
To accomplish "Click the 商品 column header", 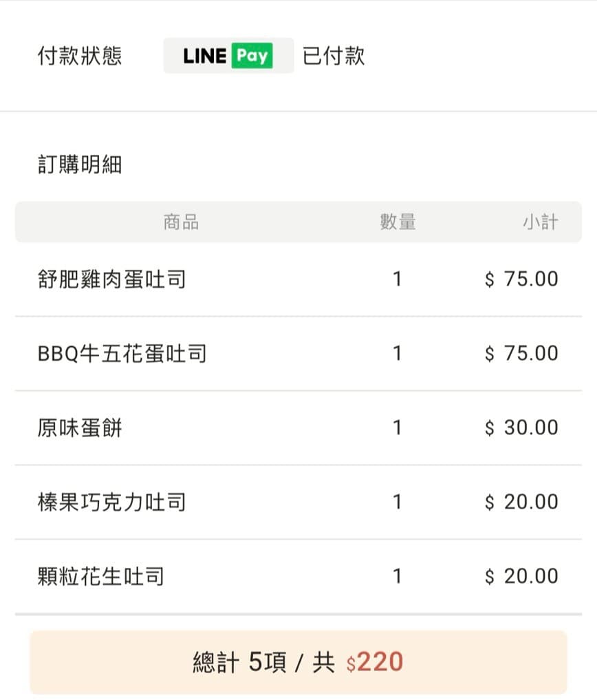I will pyautogui.click(x=181, y=222).
